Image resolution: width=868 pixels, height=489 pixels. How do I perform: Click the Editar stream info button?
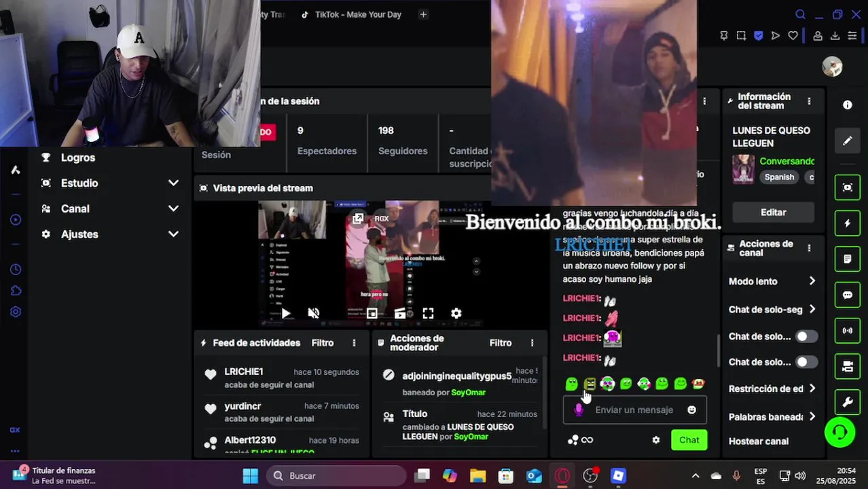(x=774, y=213)
